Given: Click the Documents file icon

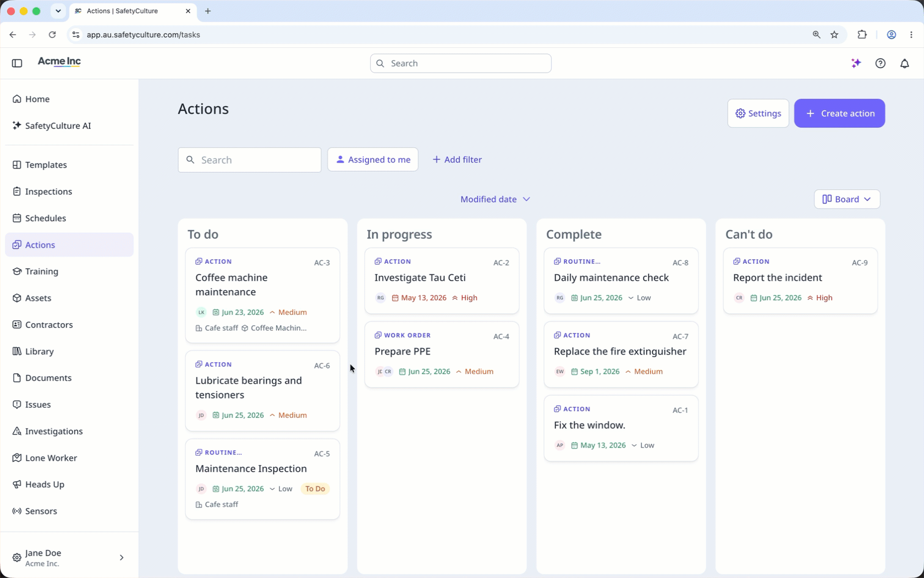Looking at the screenshot, I should 17,378.
